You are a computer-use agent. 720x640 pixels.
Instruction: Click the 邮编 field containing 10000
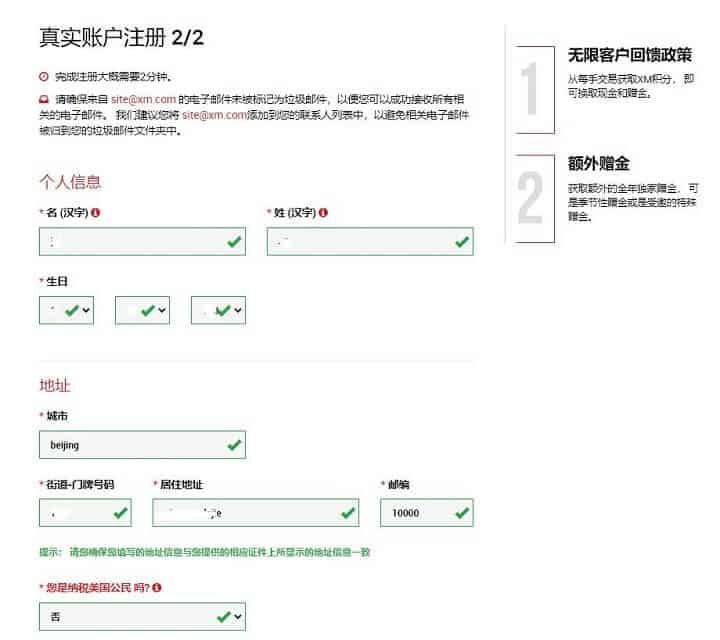pyautogui.click(x=427, y=512)
